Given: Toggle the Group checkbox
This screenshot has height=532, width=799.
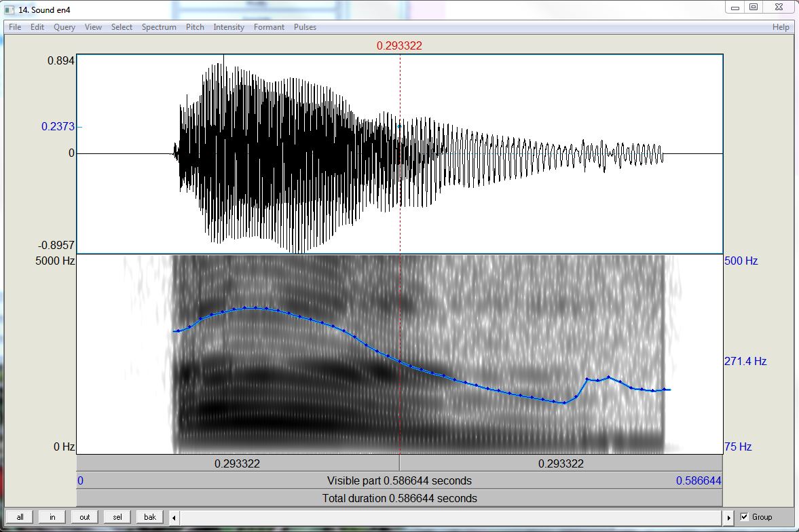Looking at the screenshot, I should (x=744, y=516).
